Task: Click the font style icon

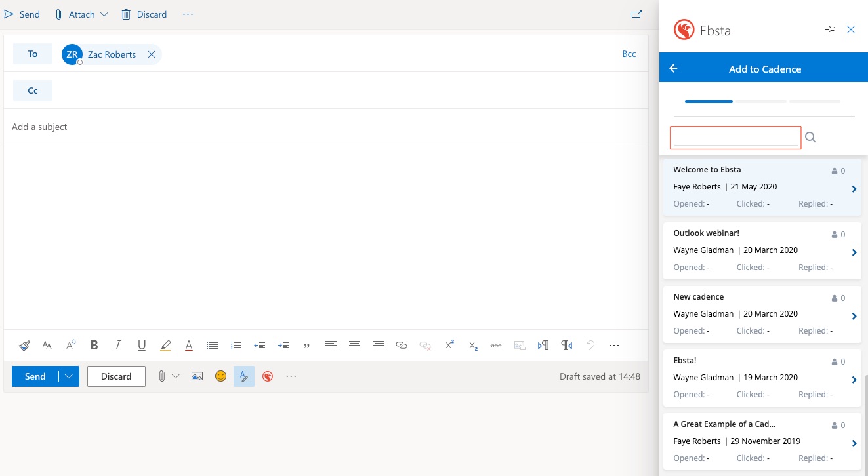Action: [47, 345]
